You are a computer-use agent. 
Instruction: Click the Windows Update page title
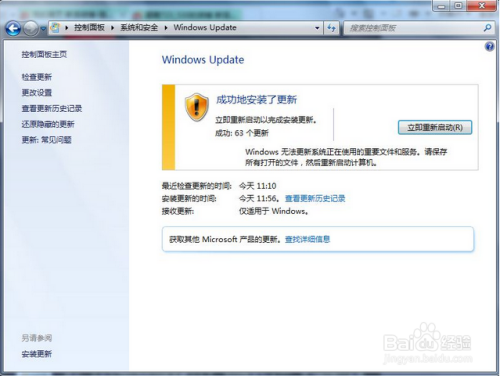pyautogui.click(x=203, y=60)
